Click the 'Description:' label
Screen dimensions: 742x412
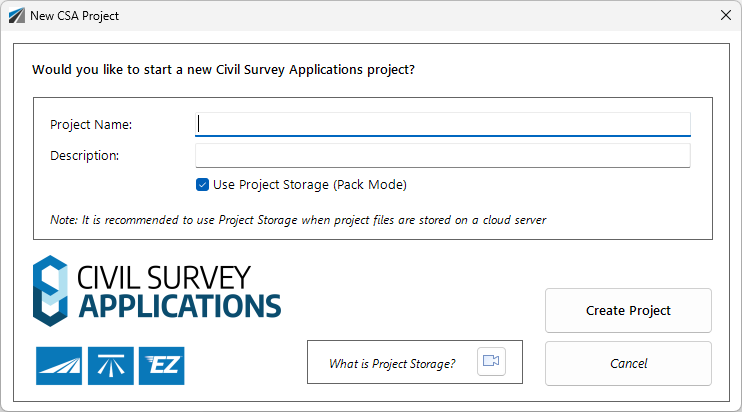(x=85, y=156)
